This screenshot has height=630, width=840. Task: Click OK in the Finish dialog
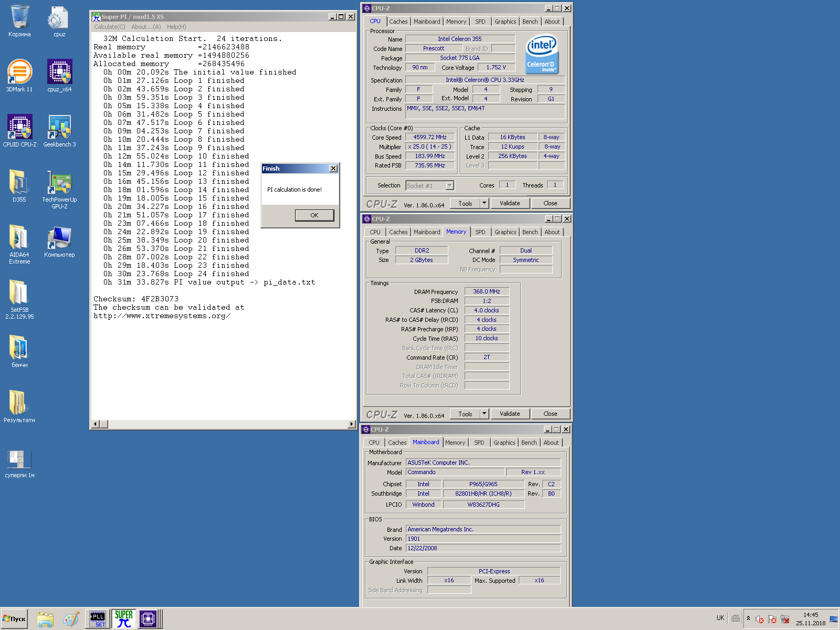tap(314, 215)
